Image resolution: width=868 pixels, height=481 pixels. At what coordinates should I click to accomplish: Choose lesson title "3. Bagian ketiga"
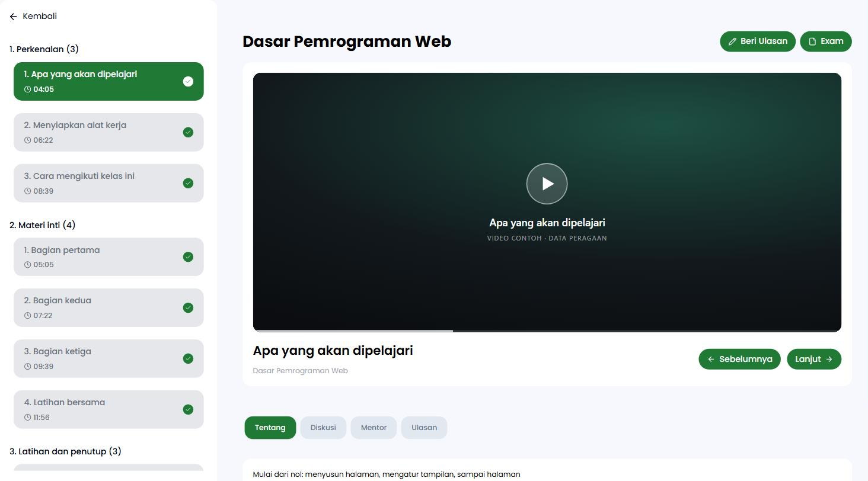pyautogui.click(x=58, y=351)
